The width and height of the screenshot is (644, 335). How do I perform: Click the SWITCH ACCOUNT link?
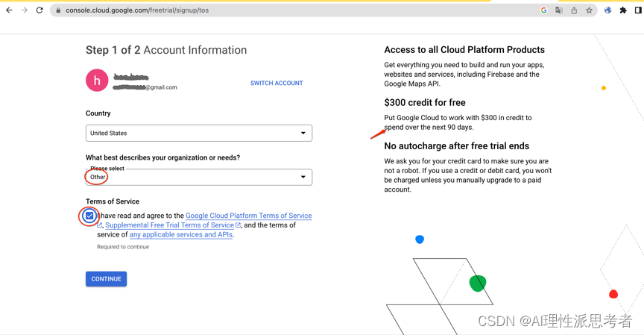click(277, 84)
